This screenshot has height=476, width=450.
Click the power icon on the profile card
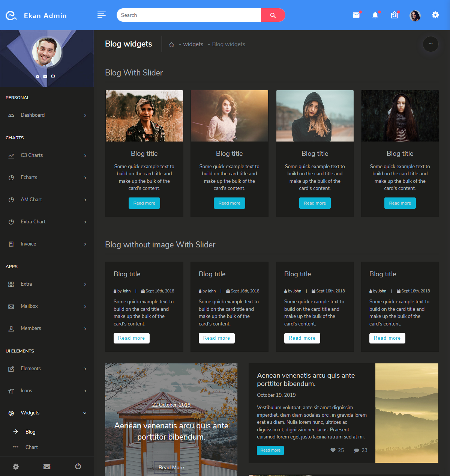pos(53,76)
